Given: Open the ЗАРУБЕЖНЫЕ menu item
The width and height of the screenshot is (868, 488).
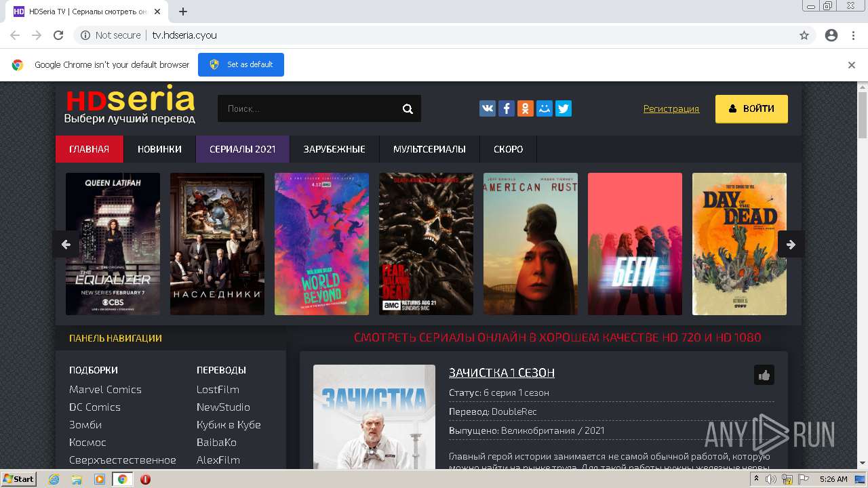Looking at the screenshot, I should pyautogui.click(x=334, y=149).
